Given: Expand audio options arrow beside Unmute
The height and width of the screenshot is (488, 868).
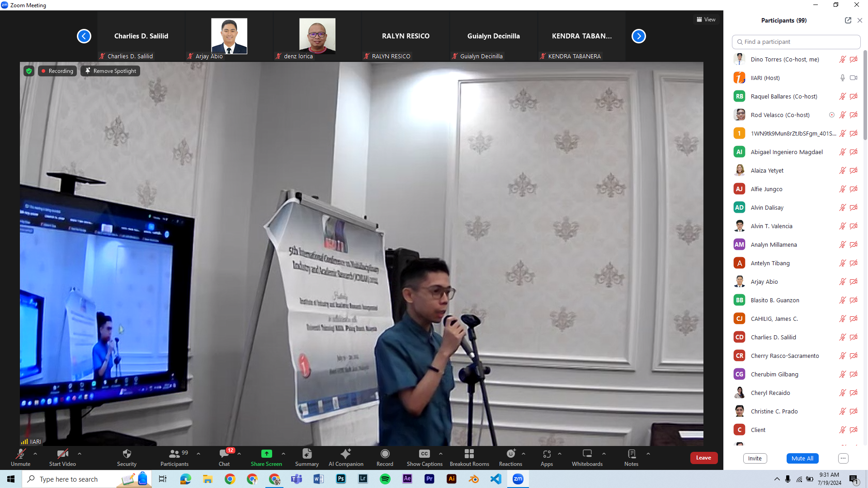Looking at the screenshot, I should tap(35, 454).
